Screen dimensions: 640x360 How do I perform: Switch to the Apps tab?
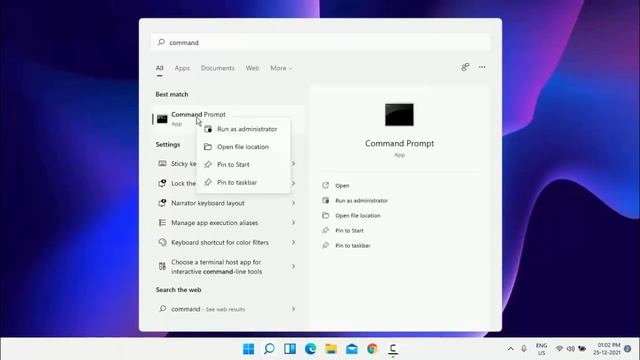(x=182, y=68)
